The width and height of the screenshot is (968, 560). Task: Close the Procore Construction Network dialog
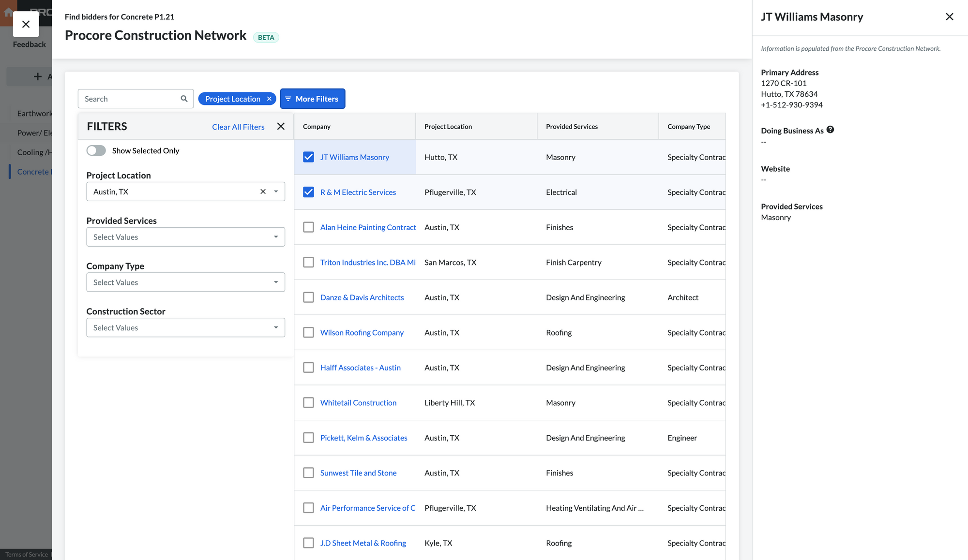pyautogui.click(x=26, y=24)
